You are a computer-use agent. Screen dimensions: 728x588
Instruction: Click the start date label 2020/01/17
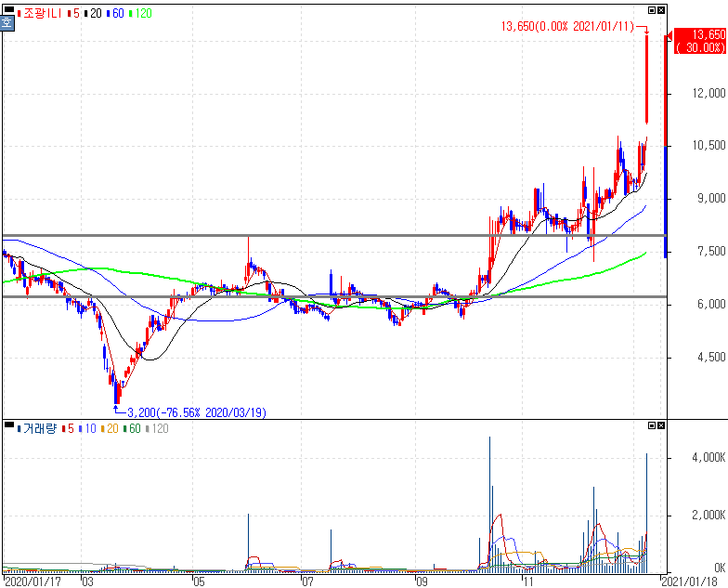click(x=32, y=581)
